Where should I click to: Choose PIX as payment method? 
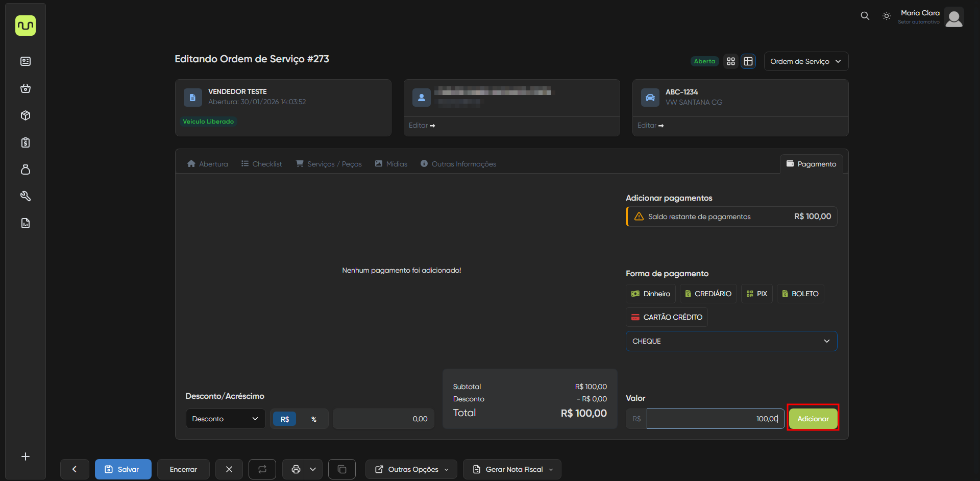pos(756,294)
